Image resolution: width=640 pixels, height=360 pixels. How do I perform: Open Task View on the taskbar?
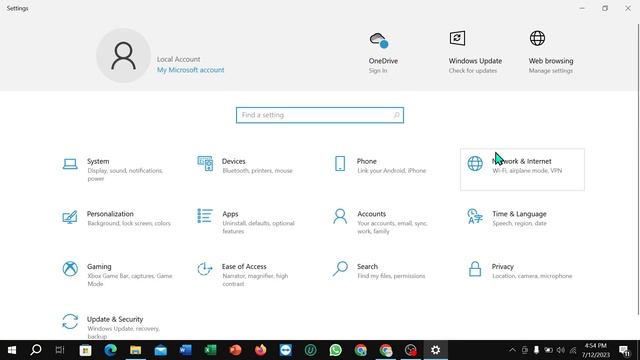click(60, 350)
